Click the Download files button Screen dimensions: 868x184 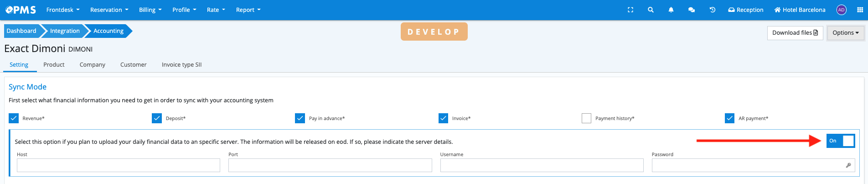795,33
